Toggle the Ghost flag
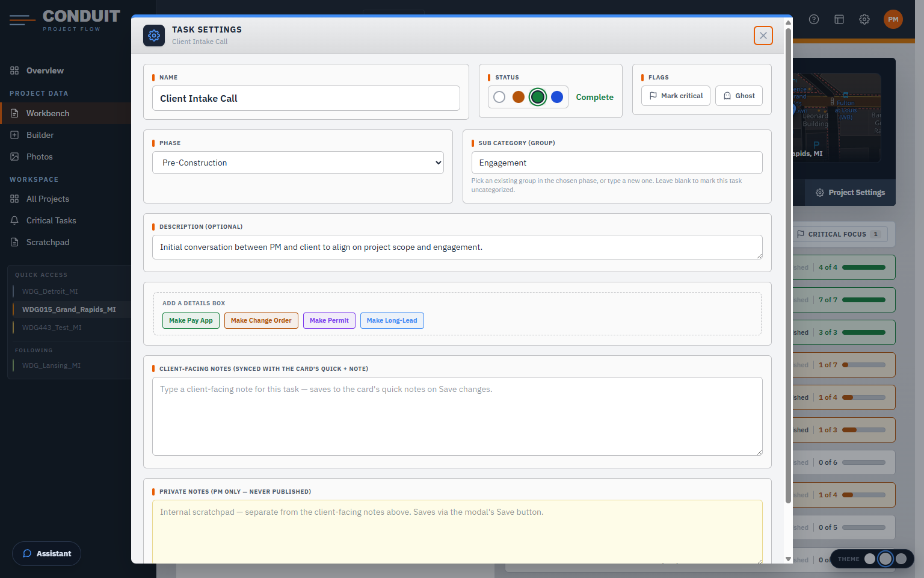This screenshot has height=578, width=924. click(x=739, y=96)
